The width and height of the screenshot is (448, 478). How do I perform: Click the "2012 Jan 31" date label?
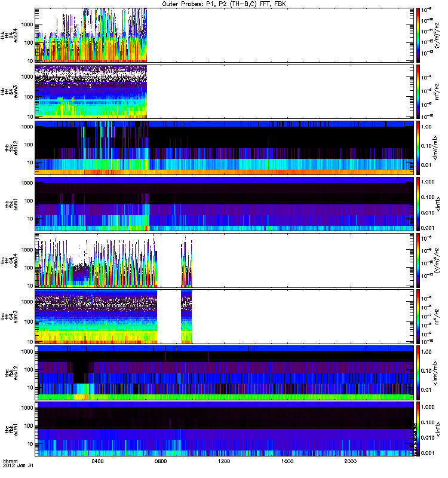click(x=18, y=465)
